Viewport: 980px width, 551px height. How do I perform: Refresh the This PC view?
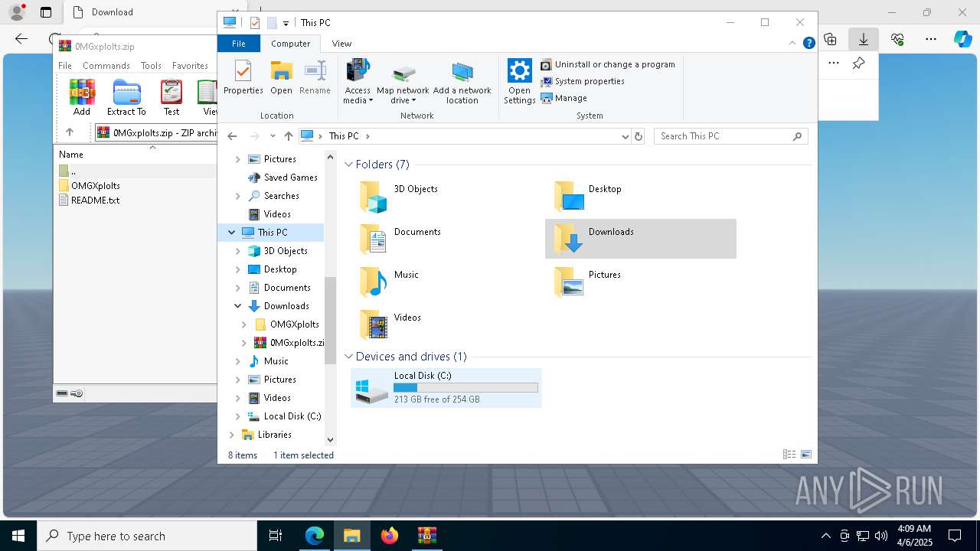coord(639,136)
